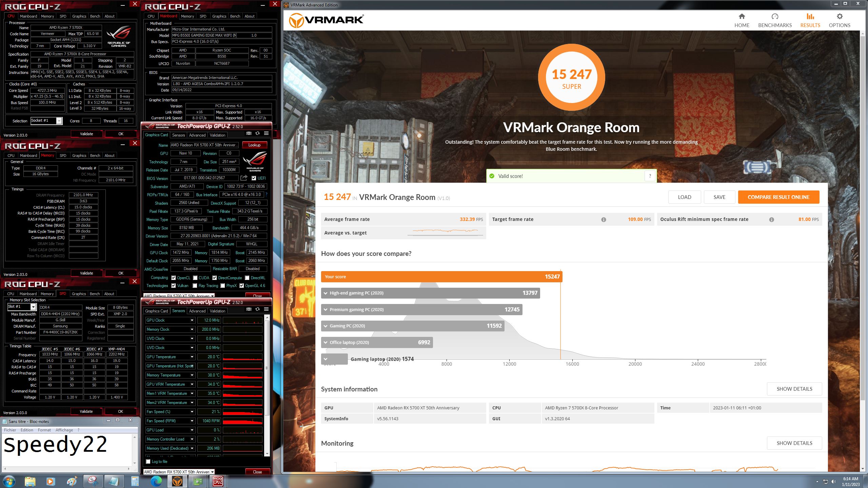Click the question mark on the Valid score banner
The height and width of the screenshot is (488, 868).
pyautogui.click(x=650, y=176)
